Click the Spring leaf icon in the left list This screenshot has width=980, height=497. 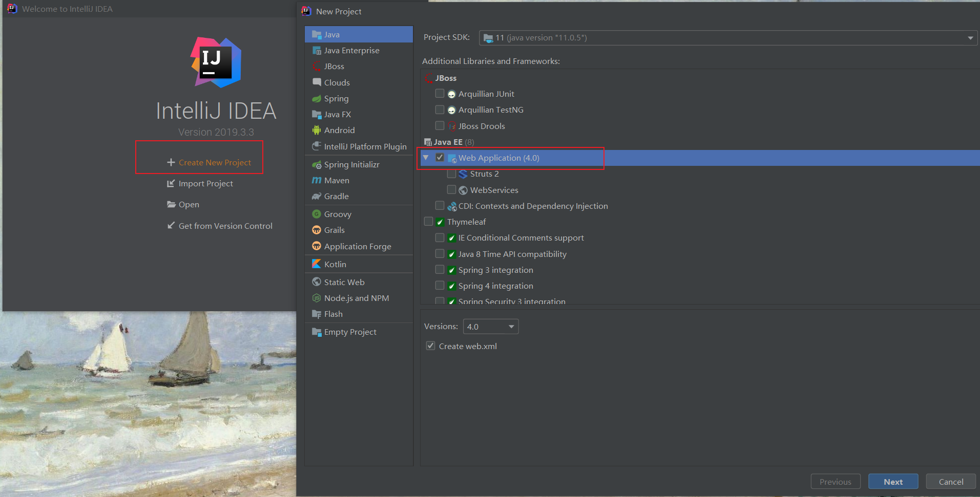click(317, 99)
